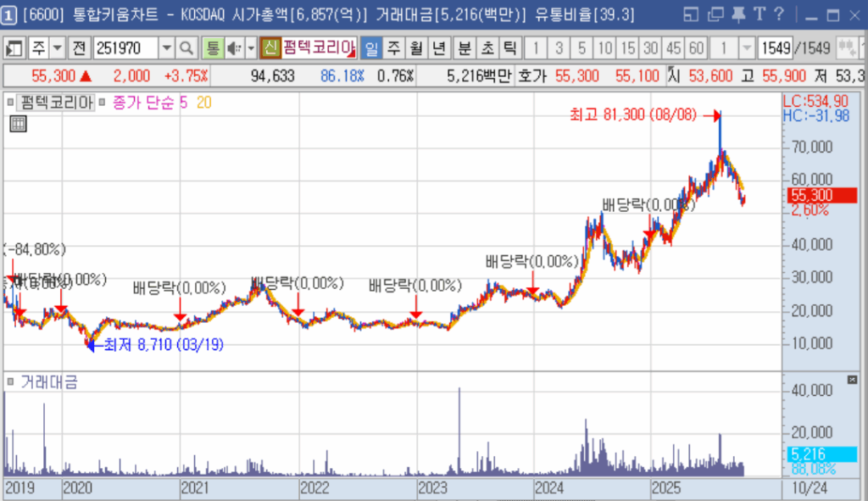The width and height of the screenshot is (868, 501).
Task: Toggle the 펌텍코리아 series marker square
Action: pos(11,103)
